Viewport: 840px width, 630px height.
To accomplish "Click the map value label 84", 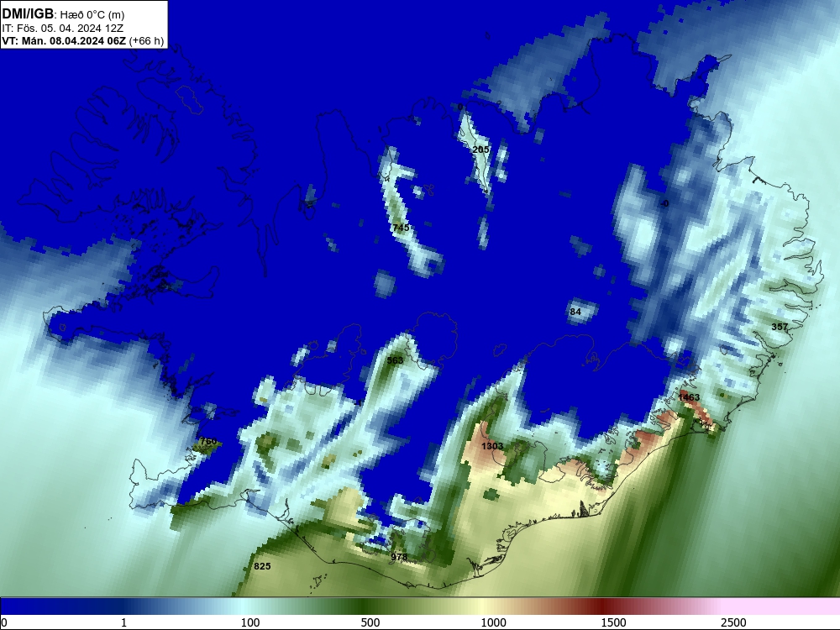I will [x=575, y=312].
